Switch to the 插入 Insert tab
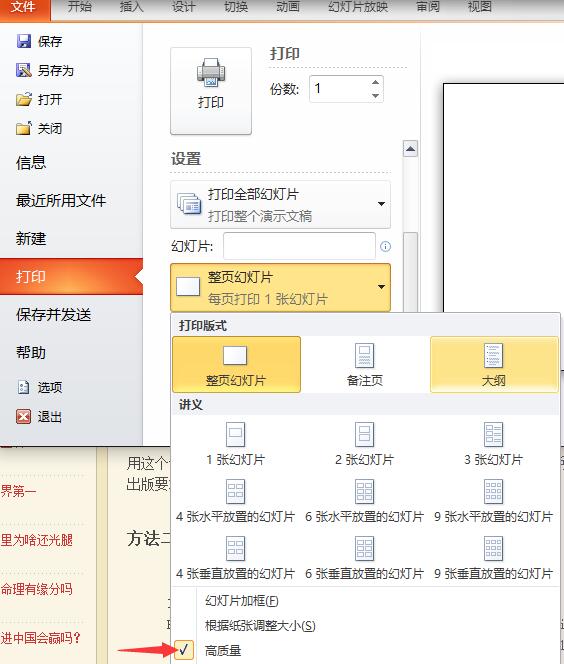The height and width of the screenshot is (664, 564). tap(131, 7)
